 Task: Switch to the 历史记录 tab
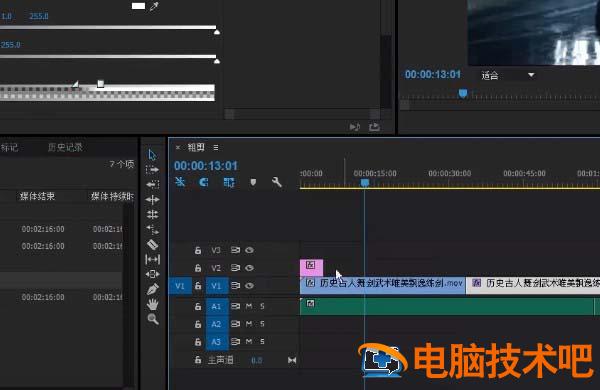(x=65, y=147)
